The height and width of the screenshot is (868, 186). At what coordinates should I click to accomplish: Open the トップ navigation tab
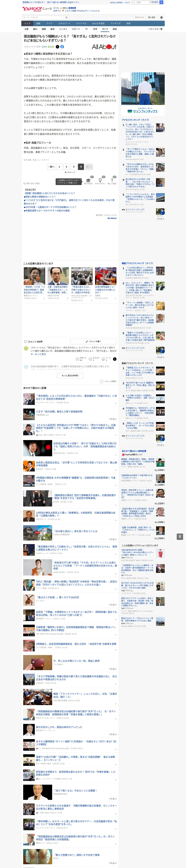click(x=27, y=24)
